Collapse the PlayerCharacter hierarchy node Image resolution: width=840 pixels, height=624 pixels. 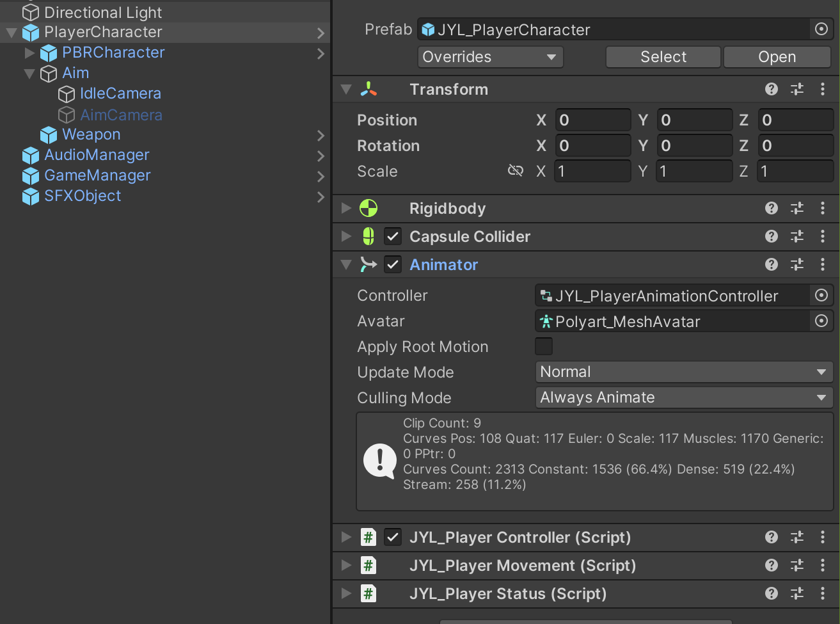12,32
